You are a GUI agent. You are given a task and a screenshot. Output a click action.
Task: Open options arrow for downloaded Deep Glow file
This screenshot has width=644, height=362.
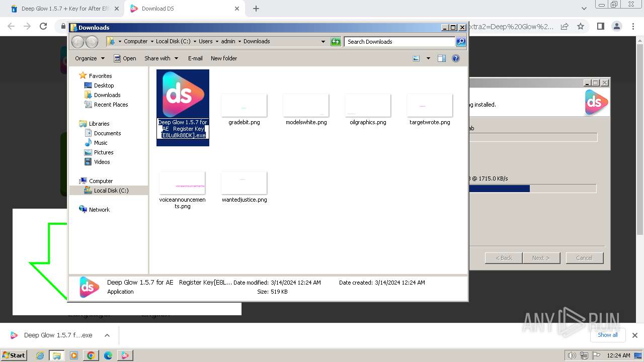coord(107,335)
